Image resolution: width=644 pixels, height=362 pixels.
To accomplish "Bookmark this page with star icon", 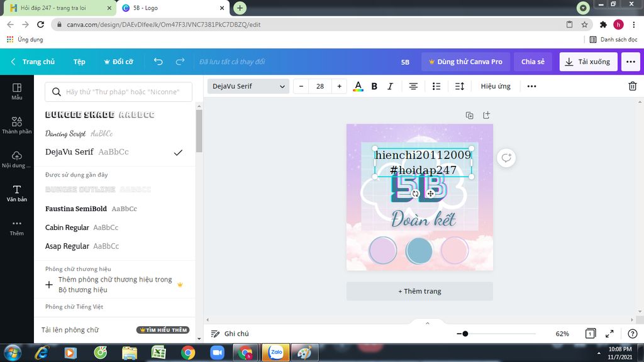I will coord(584,25).
